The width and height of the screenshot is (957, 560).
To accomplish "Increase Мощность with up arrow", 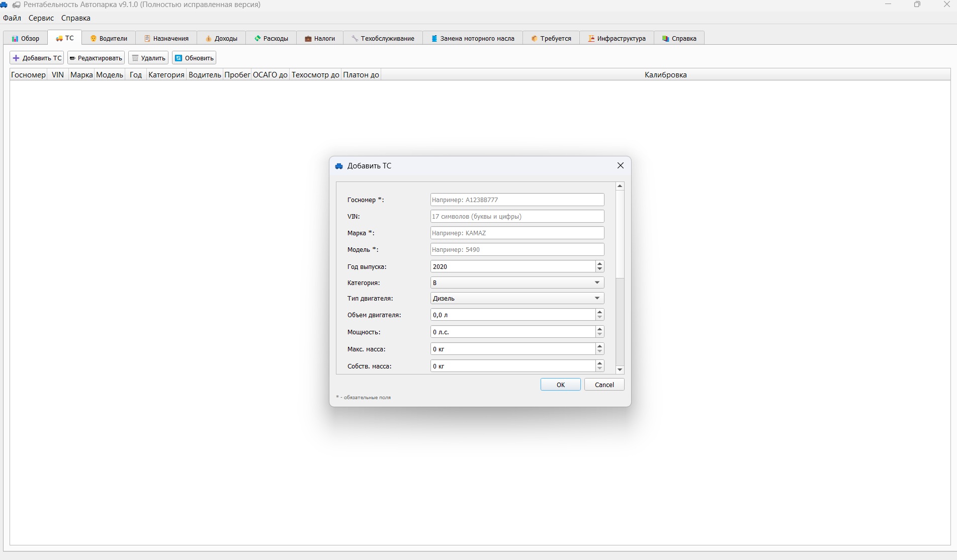I will point(599,329).
